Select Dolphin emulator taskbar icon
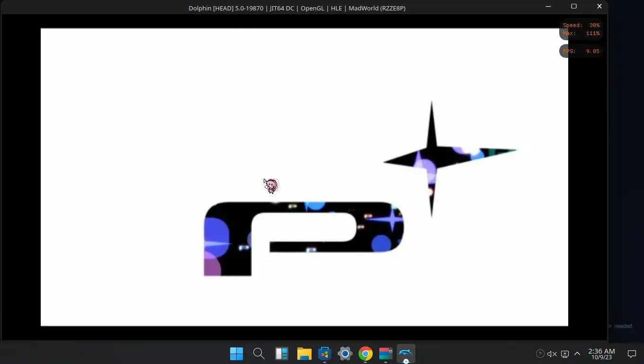The height and width of the screenshot is (364, 644). (406, 353)
